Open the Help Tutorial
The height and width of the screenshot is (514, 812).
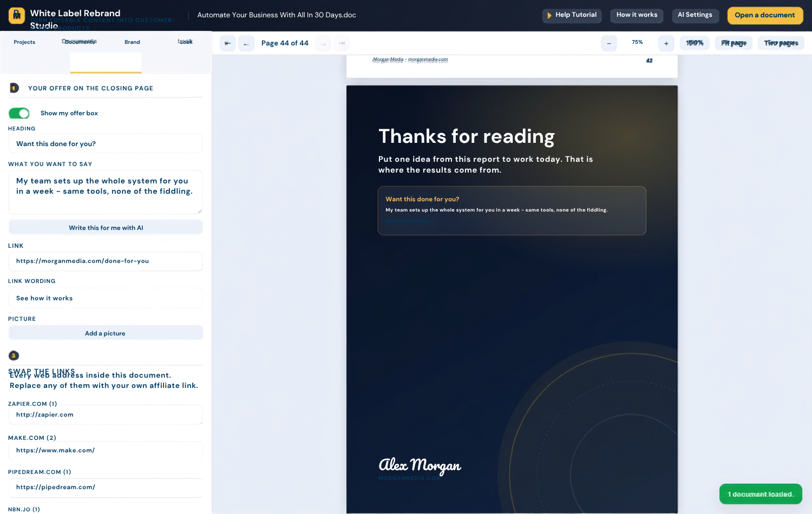(572, 15)
